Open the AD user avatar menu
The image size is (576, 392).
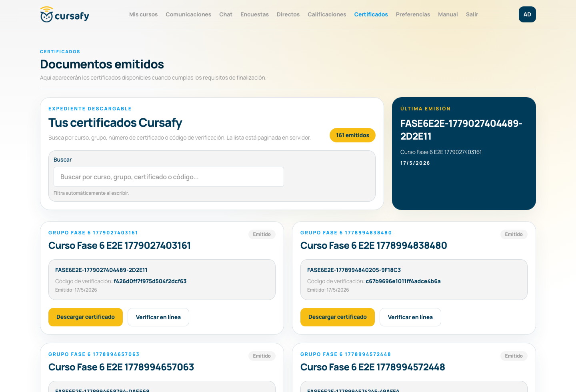coord(527,14)
